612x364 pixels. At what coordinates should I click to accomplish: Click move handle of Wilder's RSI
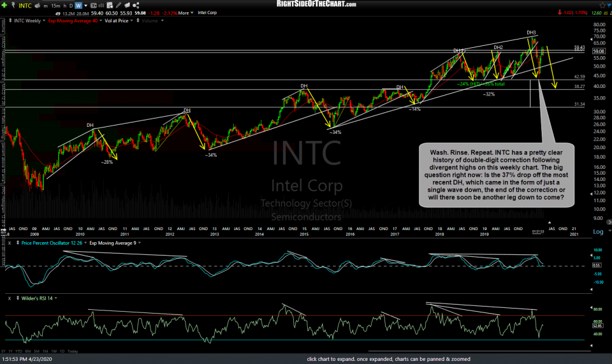pyautogui.click(x=18, y=298)
